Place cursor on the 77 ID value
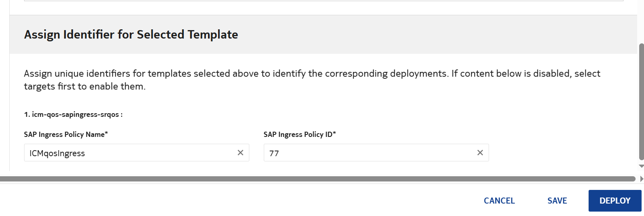Viewport: 644px width, 216px height. (274, 153)
